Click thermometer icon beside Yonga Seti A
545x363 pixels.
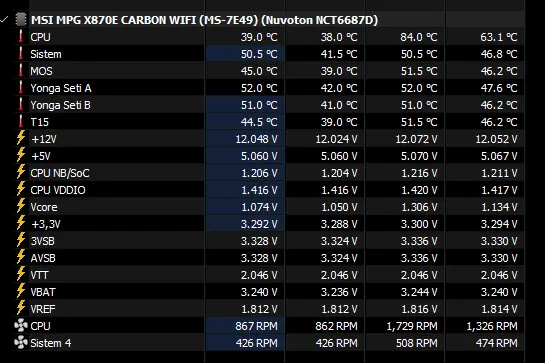(21, 88)
